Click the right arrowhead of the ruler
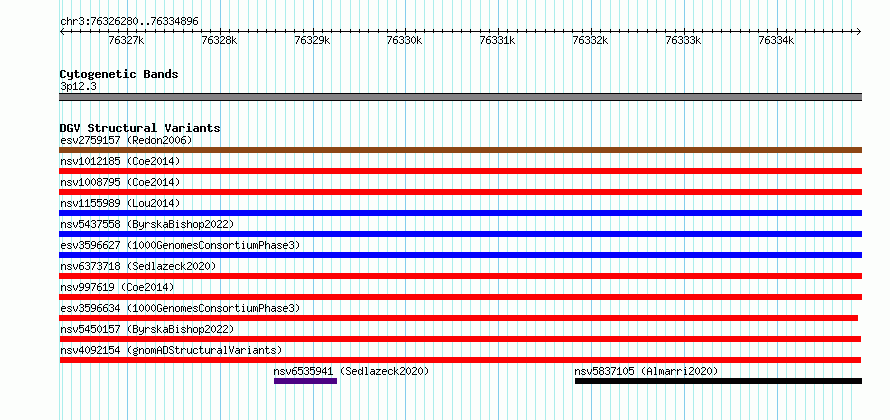This screenshot has height=420, width=890. (x=859, y=31)
